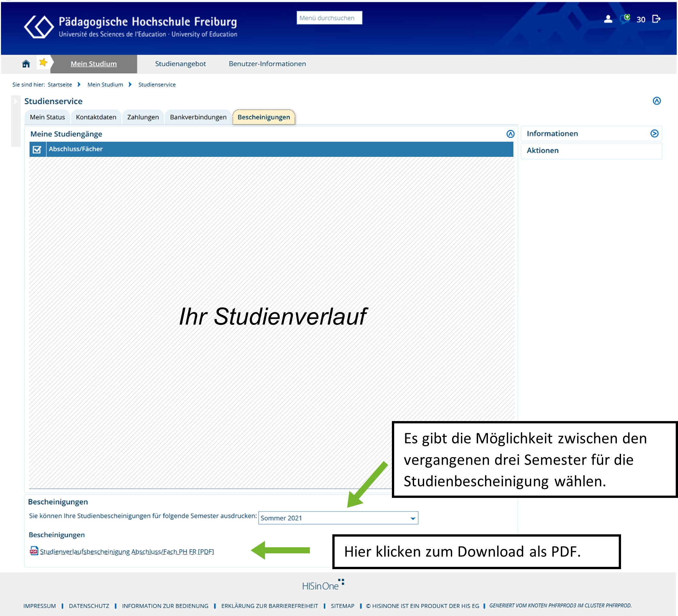Switch to the Bankverbindungen tab
678x616 pixels.
[x=198, y=117]
